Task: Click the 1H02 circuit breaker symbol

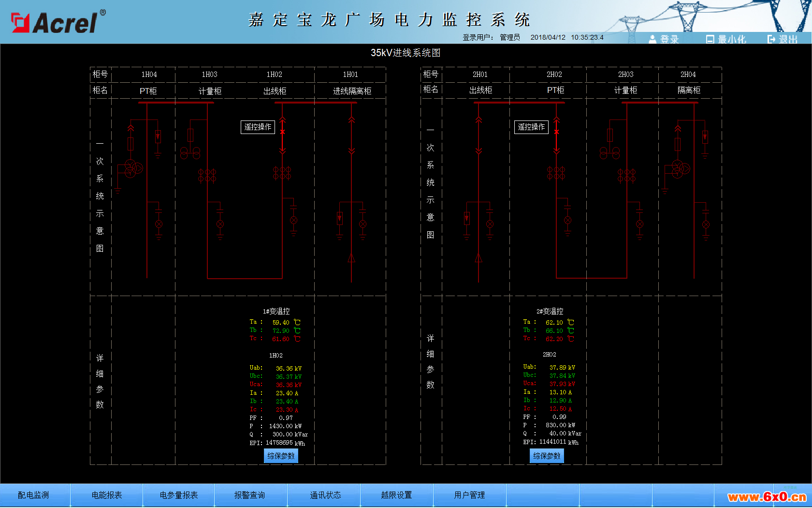Action: point(283,132)
